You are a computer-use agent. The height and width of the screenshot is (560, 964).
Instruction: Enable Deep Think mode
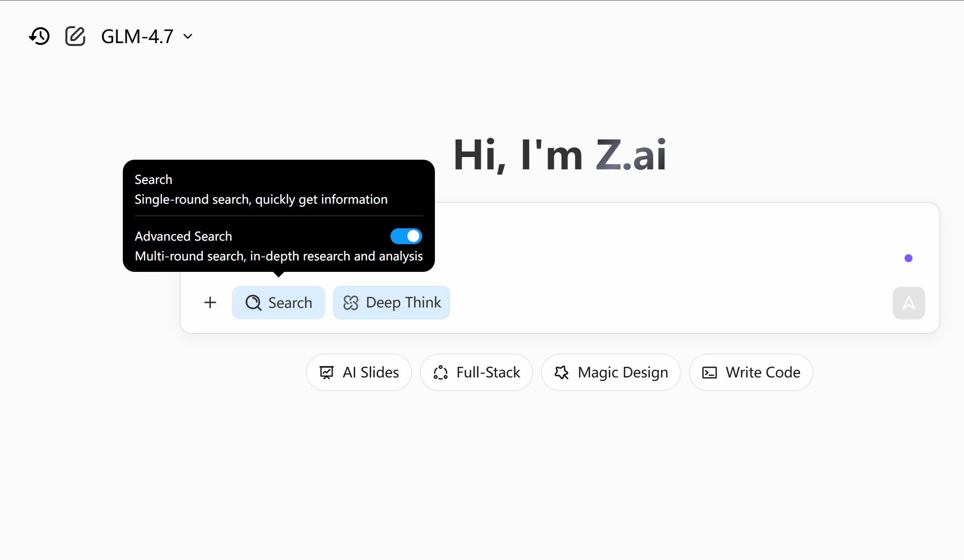pyautogui.click(x=391, y=302)
